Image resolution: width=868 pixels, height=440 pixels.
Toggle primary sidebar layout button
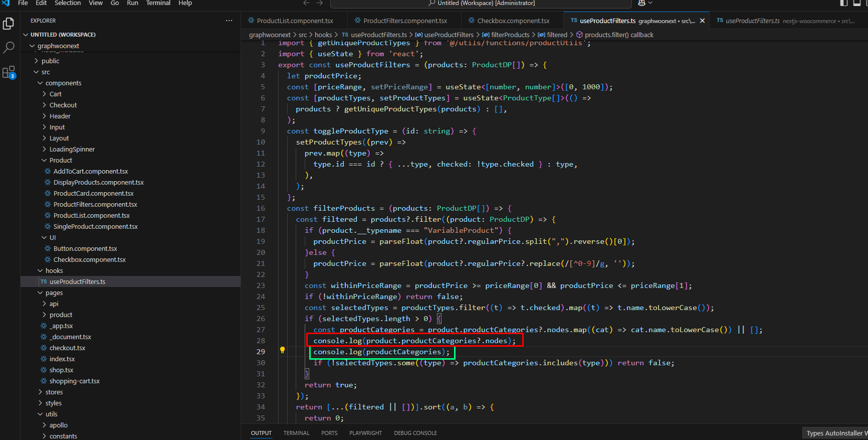click(x=844, y=3)
